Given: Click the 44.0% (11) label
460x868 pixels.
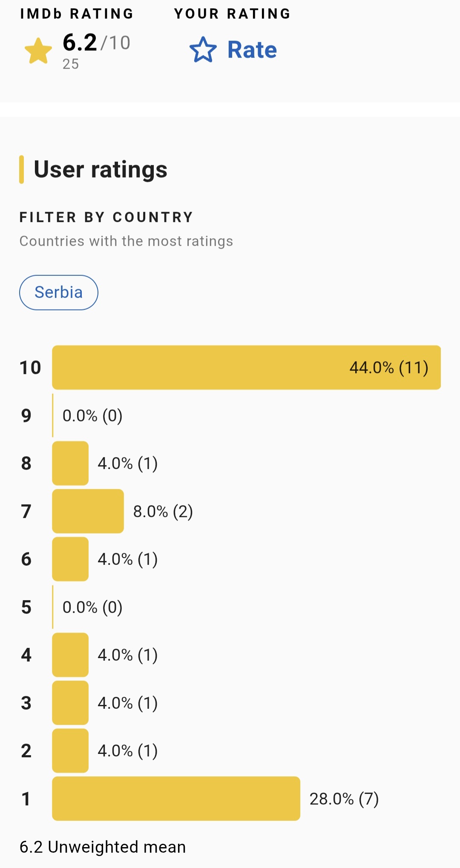Looking at the screenshot, I should 388,367.
